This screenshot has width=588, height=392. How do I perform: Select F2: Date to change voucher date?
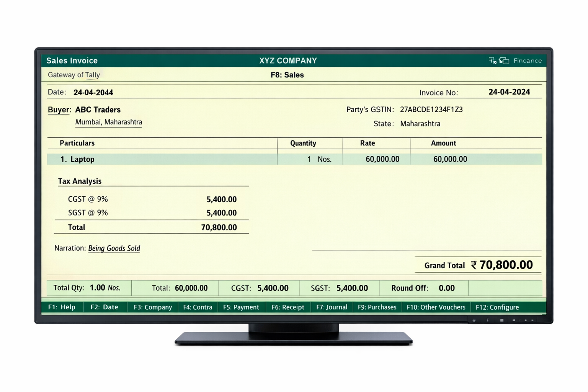point(105,307)
